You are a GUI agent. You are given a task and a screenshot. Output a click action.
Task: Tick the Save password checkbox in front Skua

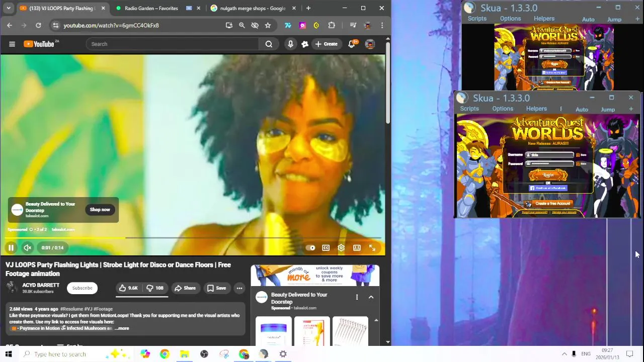pos(578,163)
